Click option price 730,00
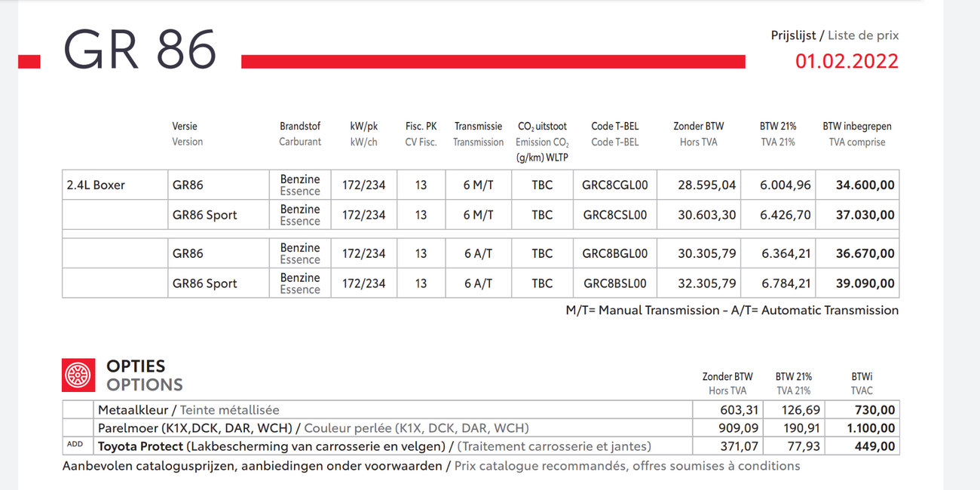Viewport: 980px width, 490px height. point(875,410)
